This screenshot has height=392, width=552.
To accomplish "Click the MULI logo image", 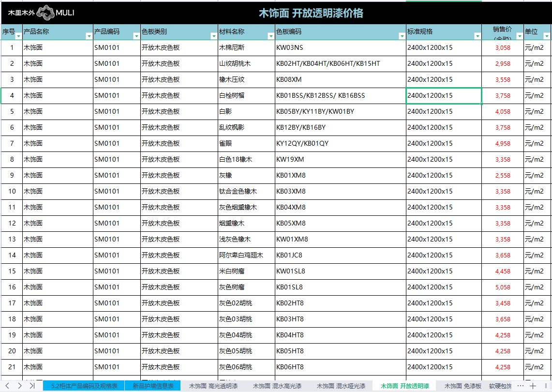I will pos(41,13).
